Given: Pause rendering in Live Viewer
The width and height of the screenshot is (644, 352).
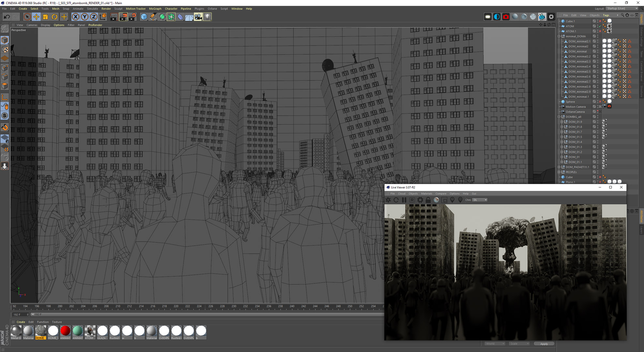Looking at the screenshot, I should [x=404, y=200].
